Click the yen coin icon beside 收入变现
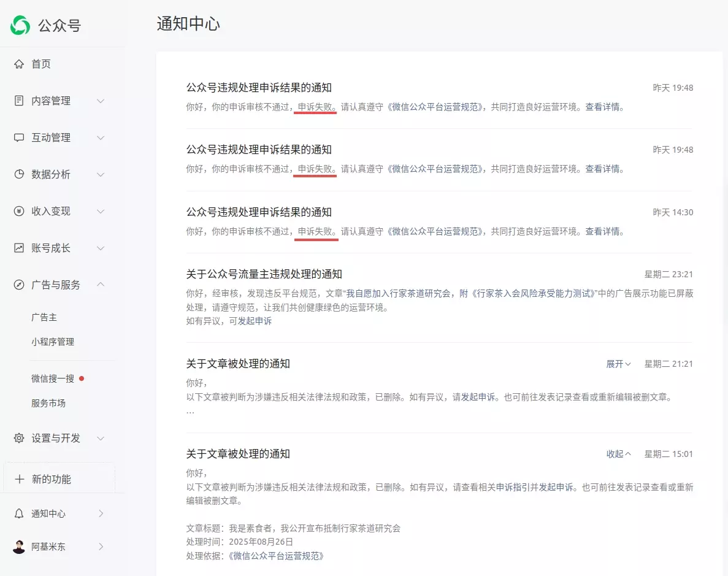Viewport: 728px width, 576px height. (19, 212)
